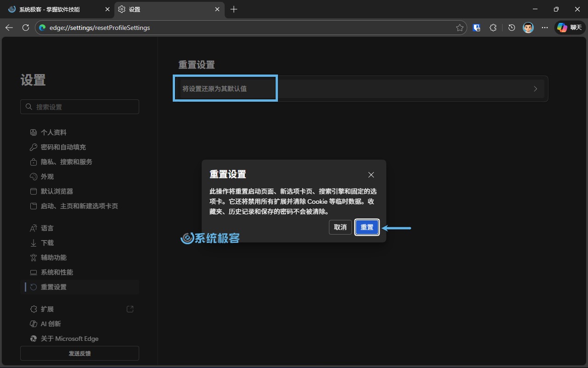Cancel the reset dialog with 取消
The image size is (588, 368).
click(340, 227)
